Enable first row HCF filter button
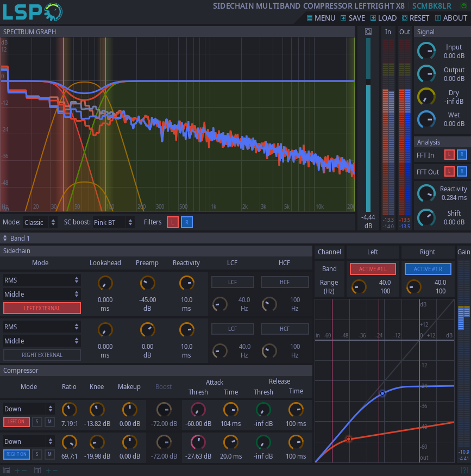The width and height of the screenshot is (471, 476). (x=284, y=282)
